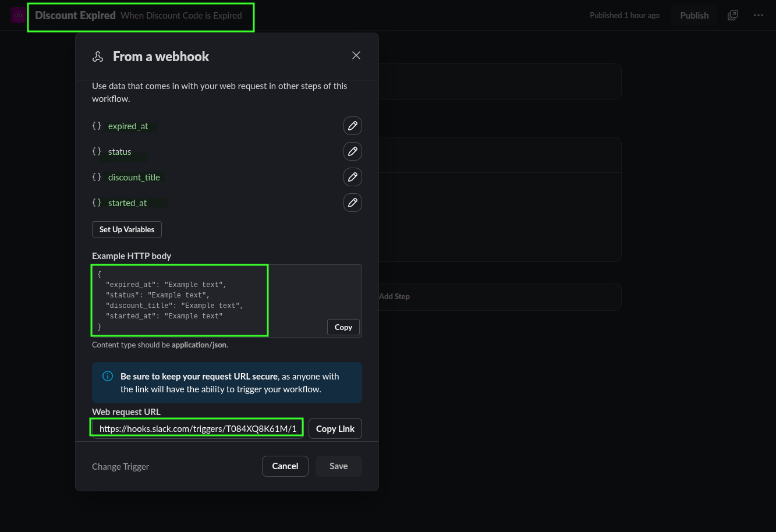Click the Discount Expired workflow title
Screen dimensions: 776x532
75,15
